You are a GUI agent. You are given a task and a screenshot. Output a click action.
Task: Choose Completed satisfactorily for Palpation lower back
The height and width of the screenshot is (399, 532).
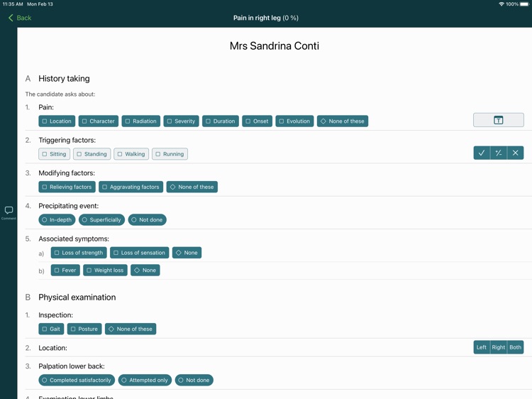(x=77, y=380)
